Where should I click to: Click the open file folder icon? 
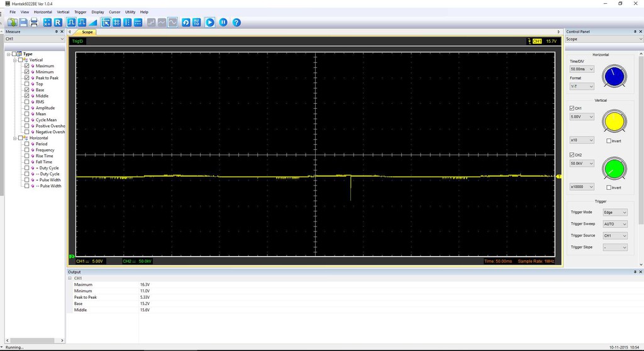click(12, 23)
